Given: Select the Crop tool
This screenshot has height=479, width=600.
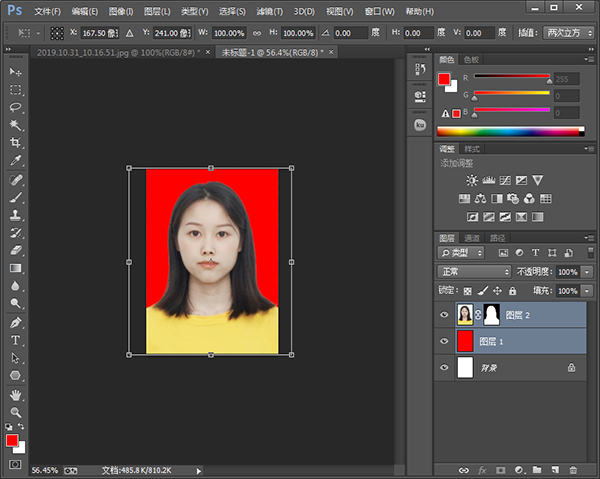Looking at the screenshot, I should 16,142.
